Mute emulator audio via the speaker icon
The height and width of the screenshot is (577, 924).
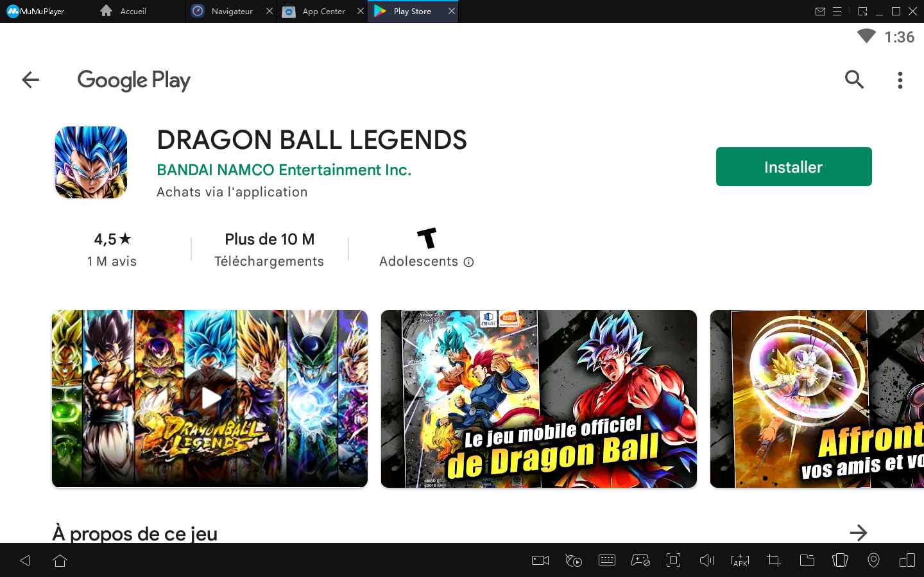[706, 560]
